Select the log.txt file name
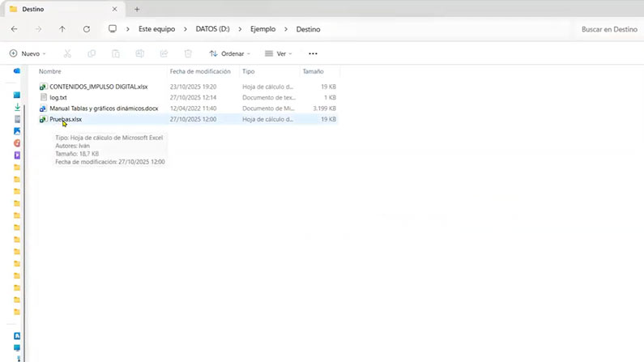The width and height of the screenshot is (644, 362). tap(58, 97)
